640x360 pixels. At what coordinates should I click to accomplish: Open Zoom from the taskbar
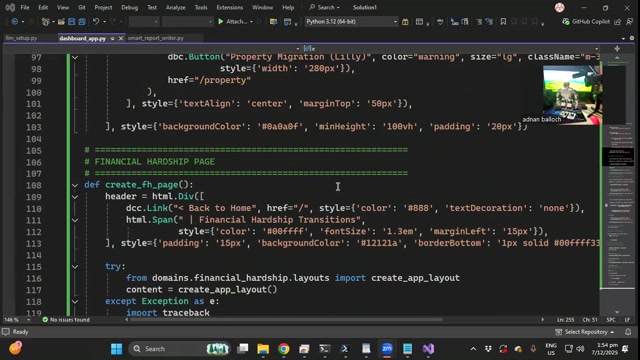pyautogui.click(x=387, y=349)
